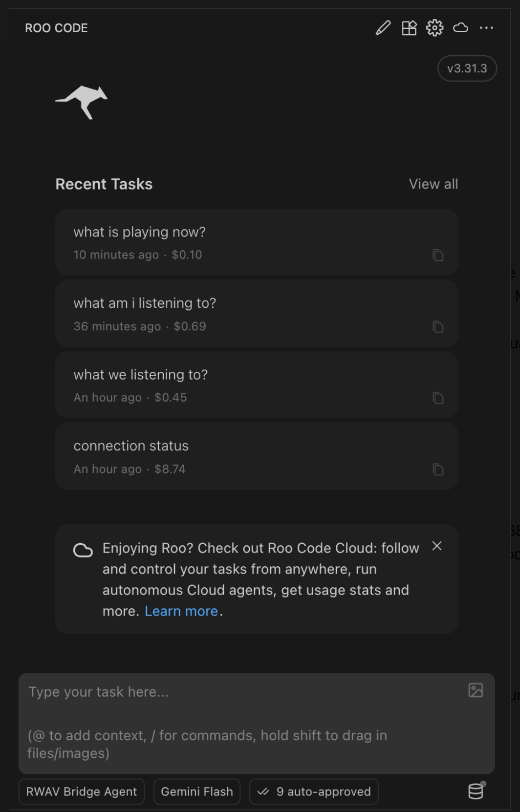Start a new task with the pencil icon
520x812 pixels.
[x=383, y=28]
